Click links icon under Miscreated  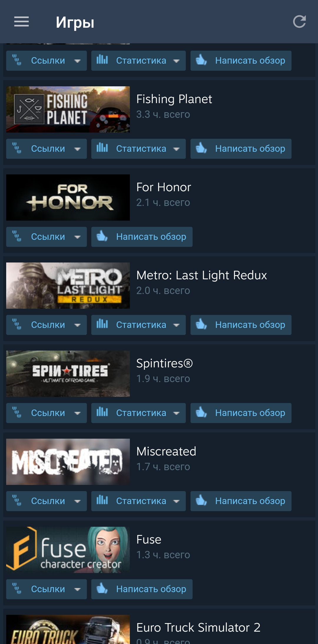pyautogui.click(x=17, y=501)
